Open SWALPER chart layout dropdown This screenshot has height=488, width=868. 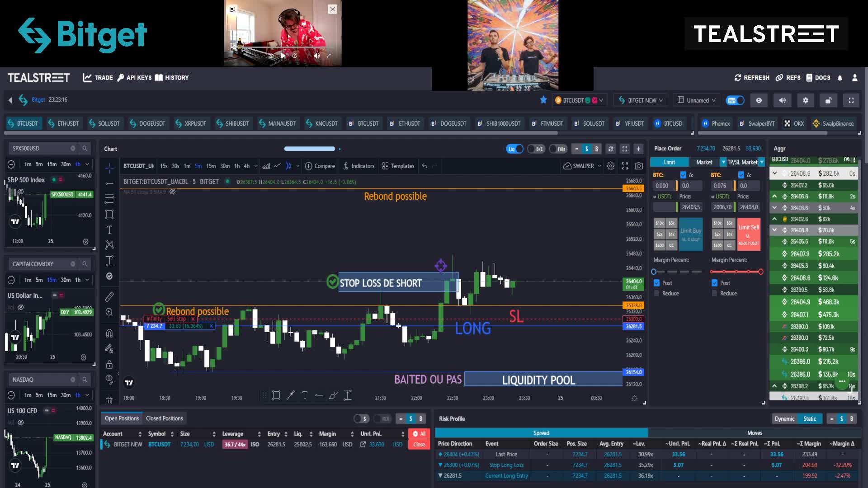click(582, 166)
